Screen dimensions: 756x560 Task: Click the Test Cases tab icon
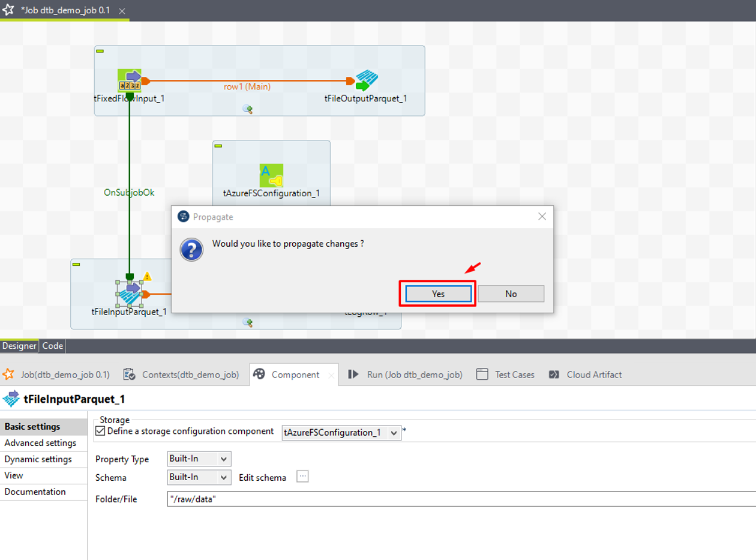coord(482,375)
